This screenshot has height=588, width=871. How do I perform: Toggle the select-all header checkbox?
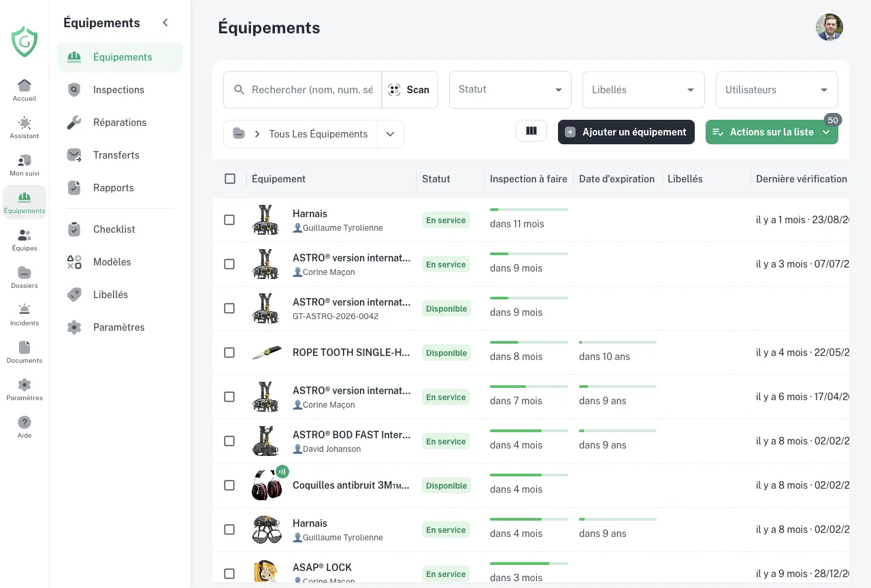click(230, 178)
